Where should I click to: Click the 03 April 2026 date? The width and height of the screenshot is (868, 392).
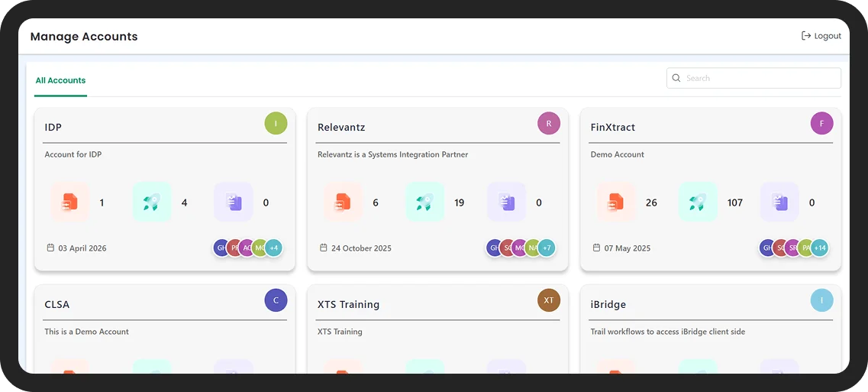[x=82, y=248]
